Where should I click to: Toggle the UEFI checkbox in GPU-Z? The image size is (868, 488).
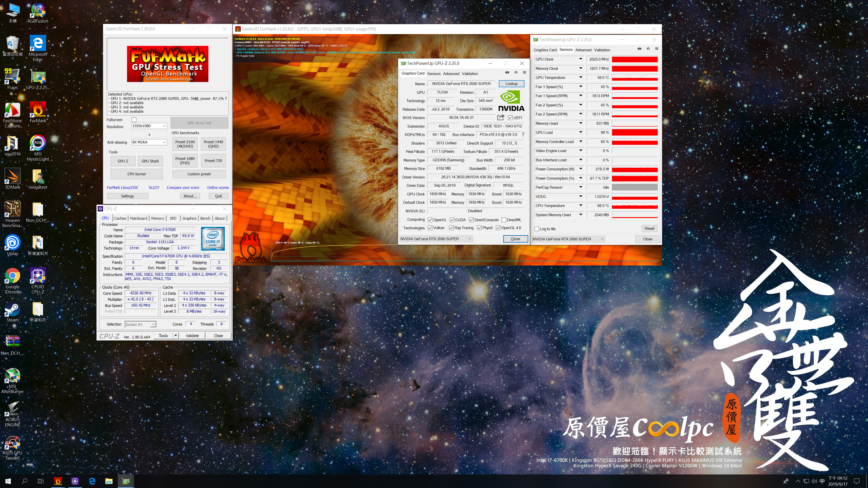coord(510,118)
